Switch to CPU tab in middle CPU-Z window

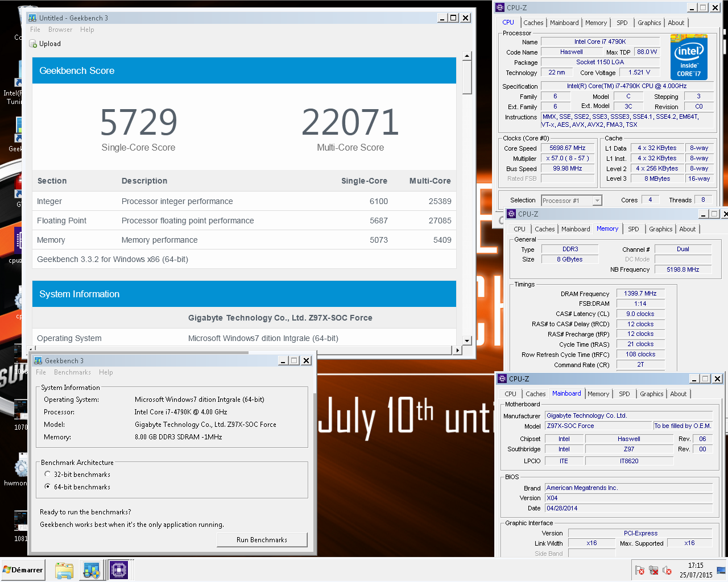(x=520, y=229)
